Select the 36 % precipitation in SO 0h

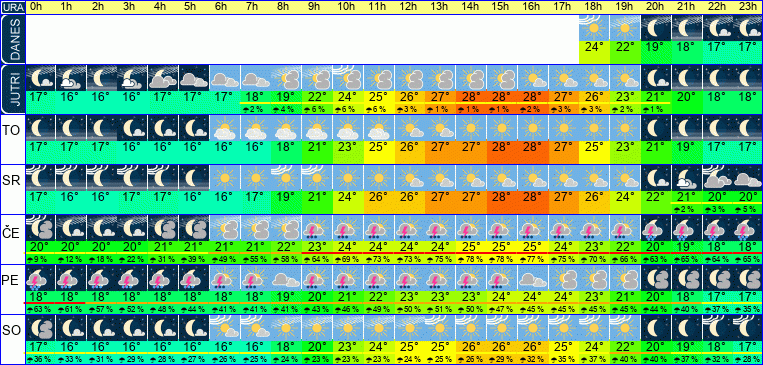pyautogui.click(x=40, y=359)
